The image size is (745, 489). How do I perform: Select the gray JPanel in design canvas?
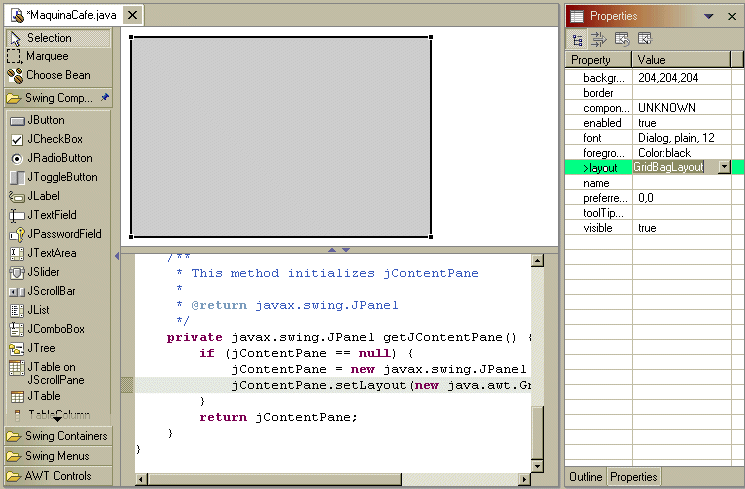click(x=281, y=137)
